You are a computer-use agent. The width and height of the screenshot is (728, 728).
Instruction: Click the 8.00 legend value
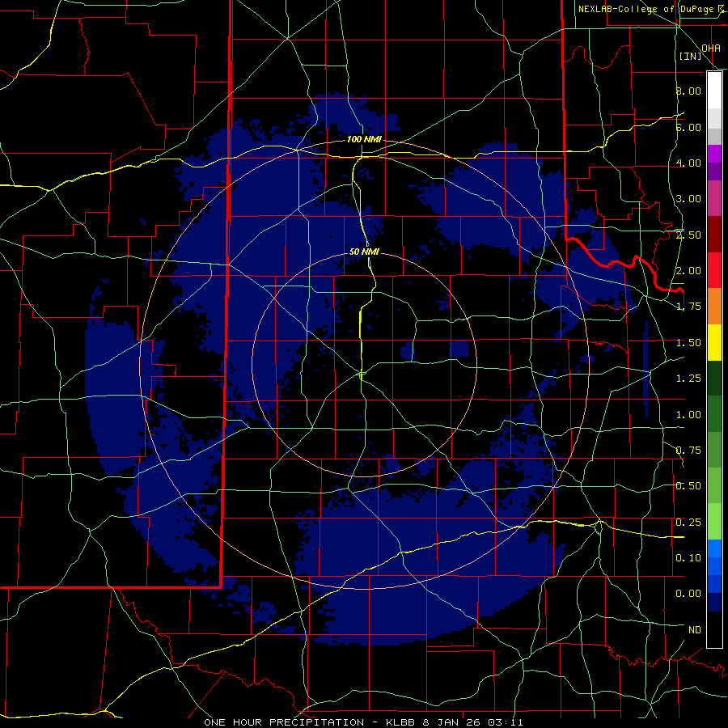pos(688,91)
